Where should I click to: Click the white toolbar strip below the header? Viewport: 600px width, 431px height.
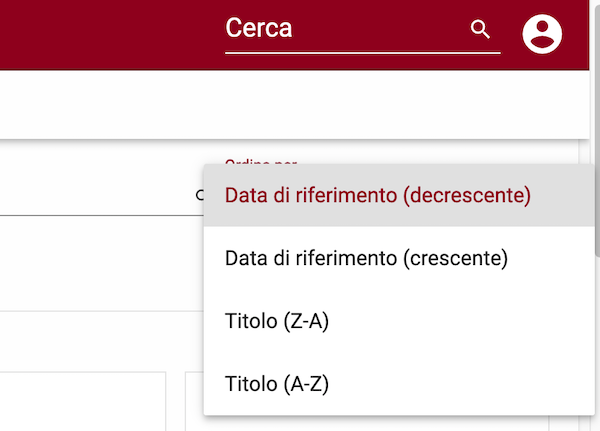(x=294, y=104)
